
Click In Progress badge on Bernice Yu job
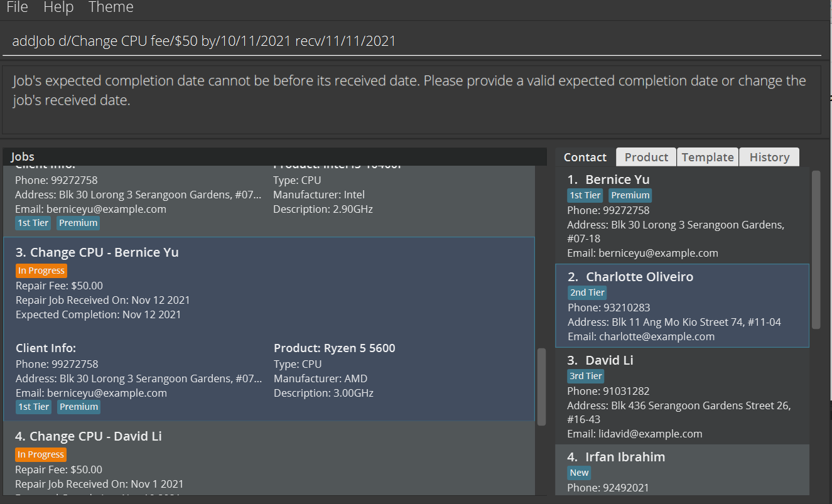41,271
